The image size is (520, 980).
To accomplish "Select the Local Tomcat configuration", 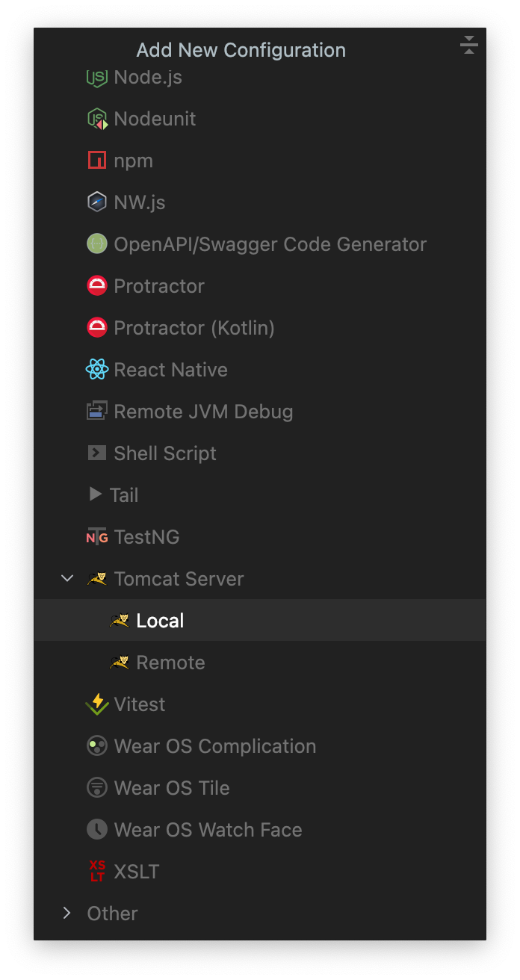I will click(x=160, y=621).
